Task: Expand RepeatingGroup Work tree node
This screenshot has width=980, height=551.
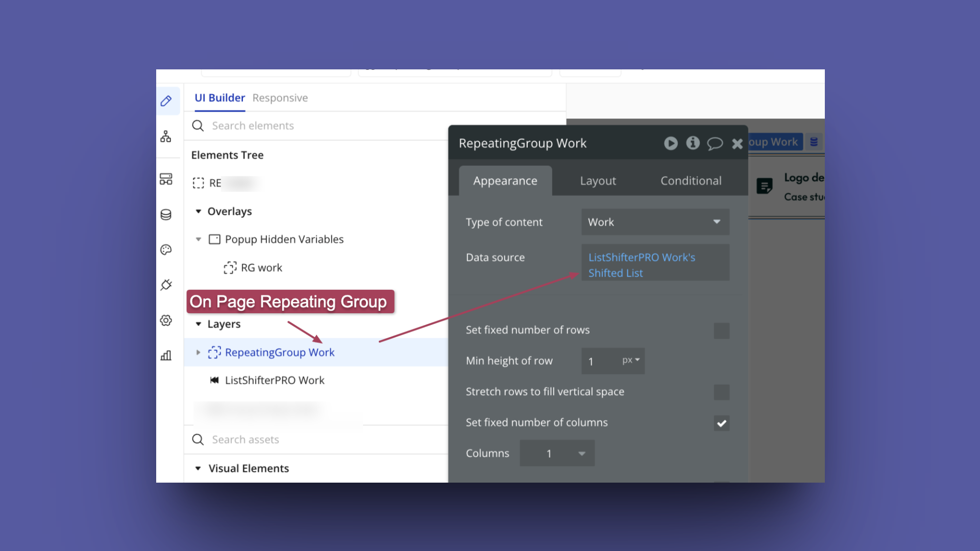Action: (199, 352)
